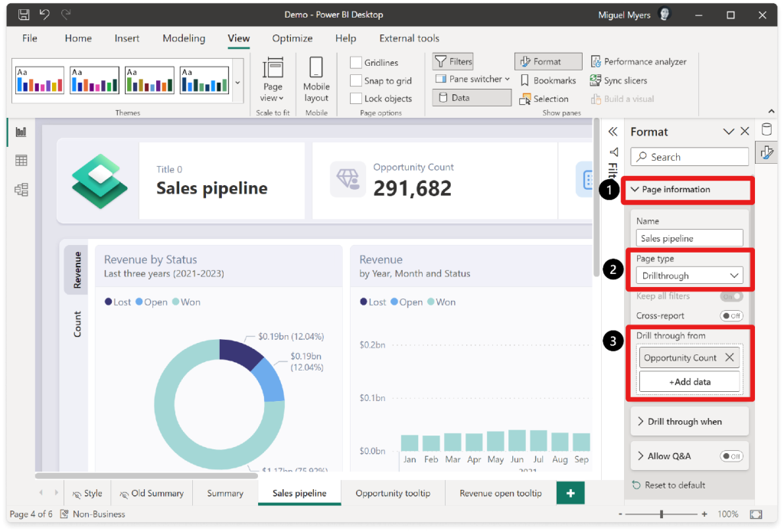Expand the Allow Q&A section chevron

tap(641, 455)
